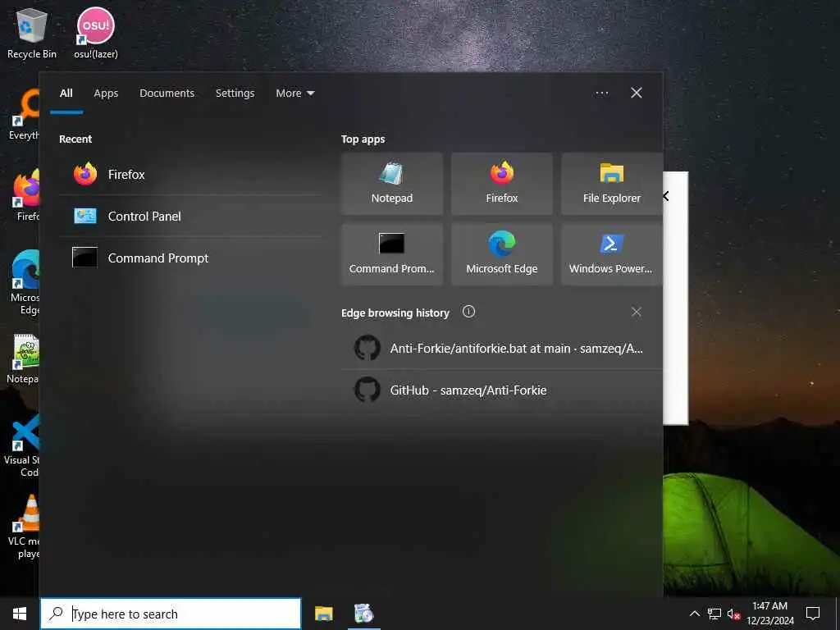Open the Action Center notifications icon
Viewport: 840px width, 630px height.
point(813,614)
